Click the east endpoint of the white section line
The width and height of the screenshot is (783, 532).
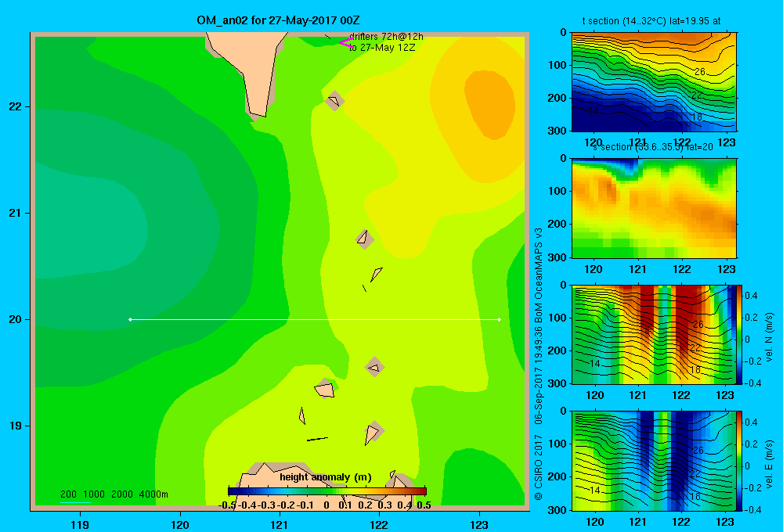[x=500, y=319]
